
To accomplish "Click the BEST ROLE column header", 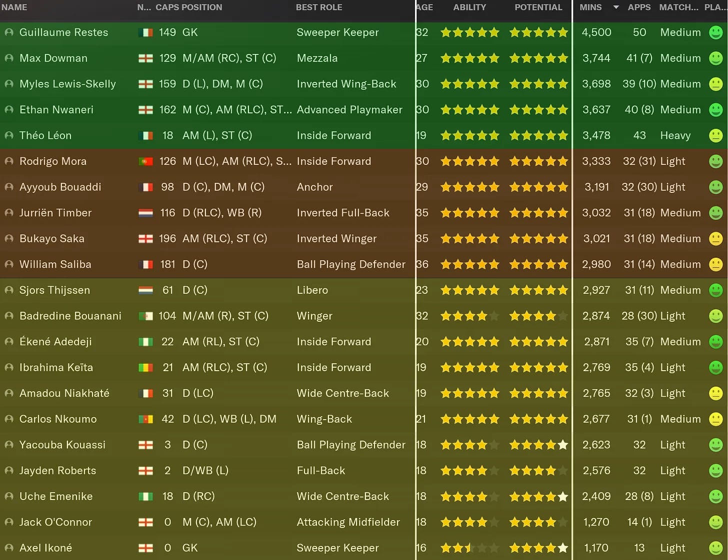I will tap(319, 7).
